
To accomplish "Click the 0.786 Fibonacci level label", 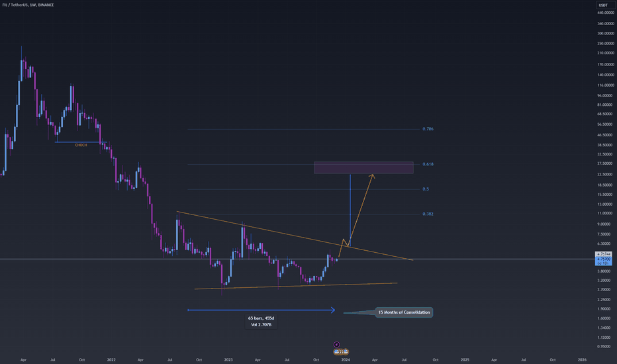I will point(428,128).
